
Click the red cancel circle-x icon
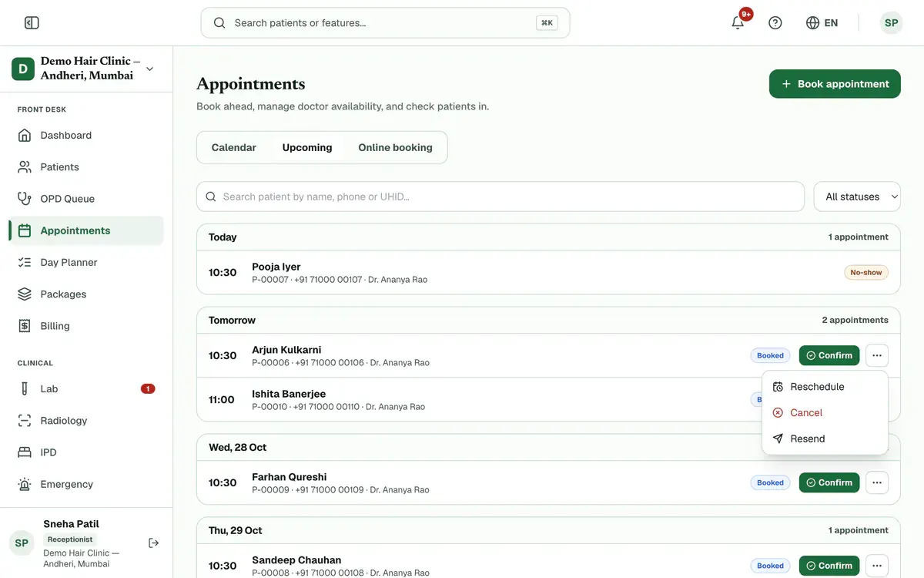(x=778, y=413)
